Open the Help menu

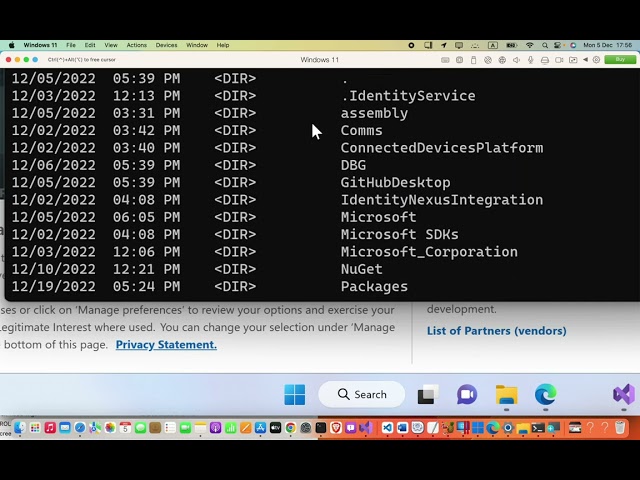[222, 45]
